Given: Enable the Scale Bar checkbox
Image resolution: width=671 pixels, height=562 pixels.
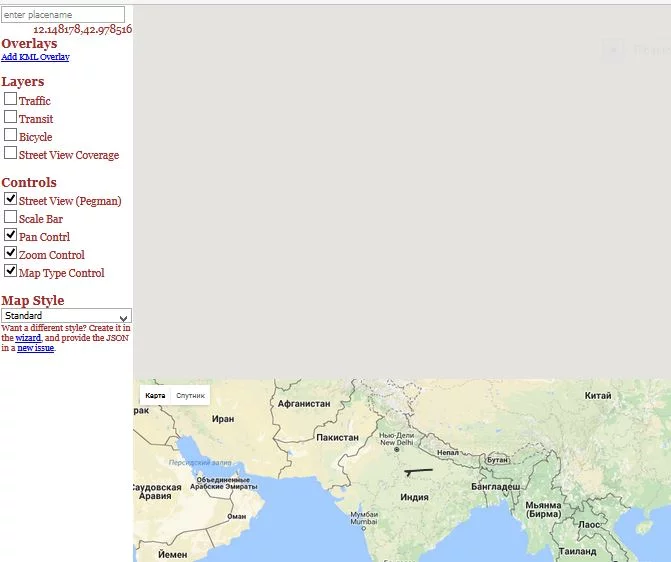Looking at the screenshot, I should point(10,217).
